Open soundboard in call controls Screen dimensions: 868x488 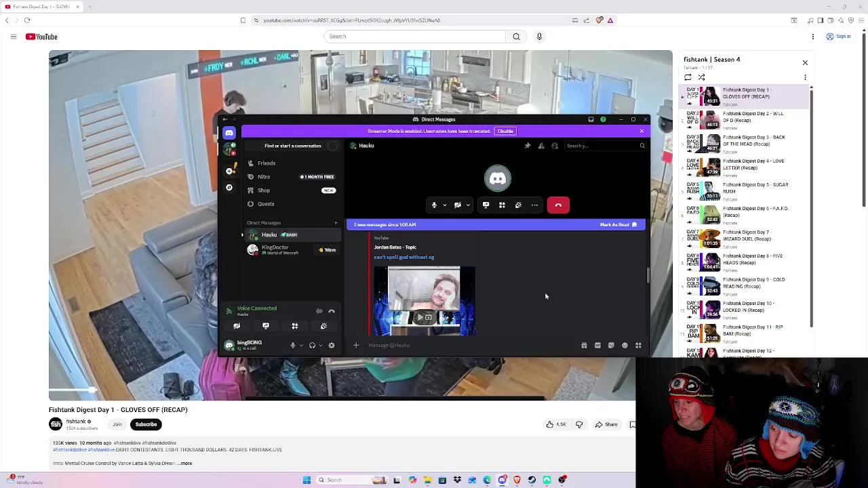[518, 205]
